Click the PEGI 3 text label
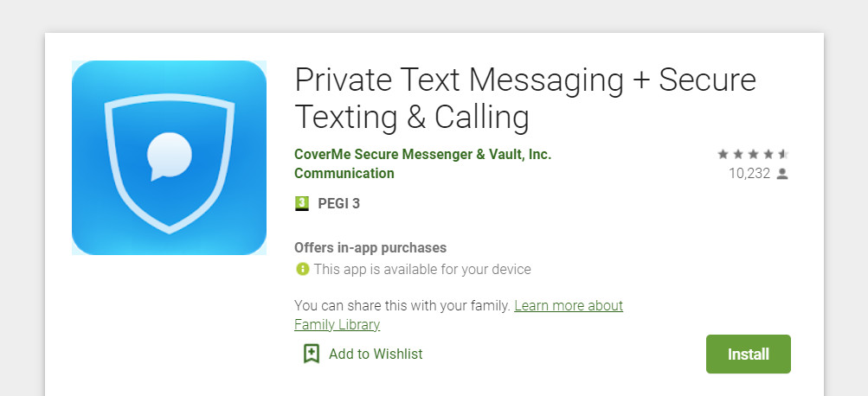 point(338,203)
